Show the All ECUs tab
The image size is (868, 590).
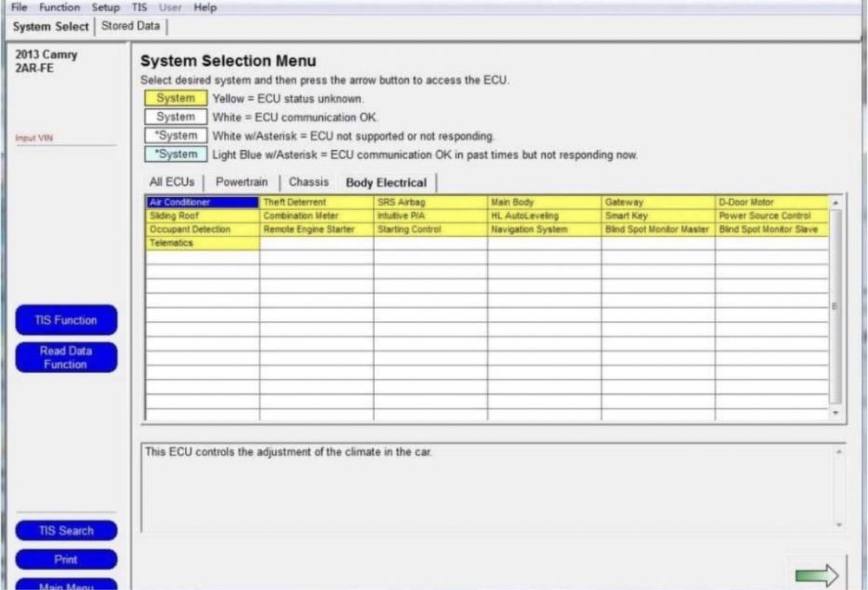(x=172, y=182)
